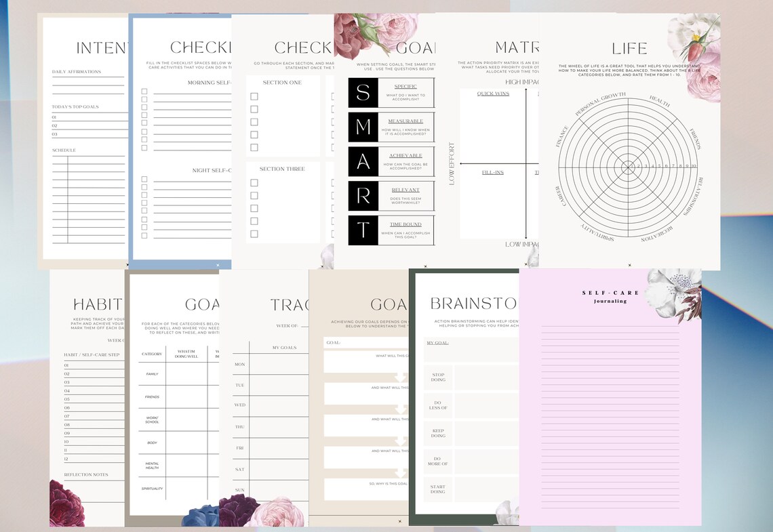Select the "A" Achievable block

[x=361, y=161]
